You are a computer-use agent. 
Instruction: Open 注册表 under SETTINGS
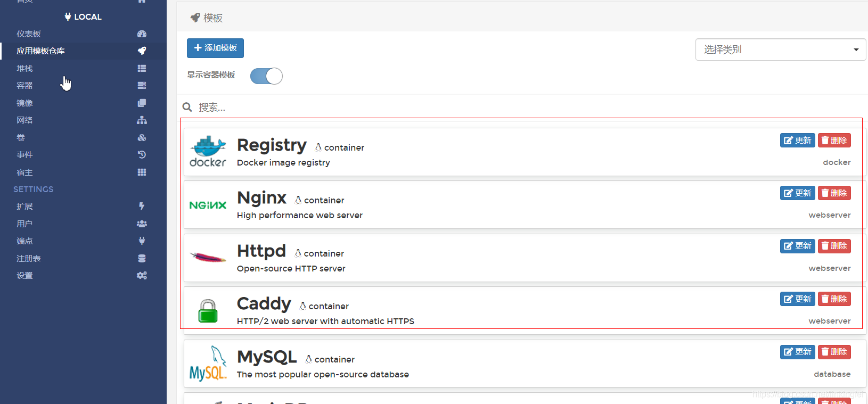(x=29, y=258)
